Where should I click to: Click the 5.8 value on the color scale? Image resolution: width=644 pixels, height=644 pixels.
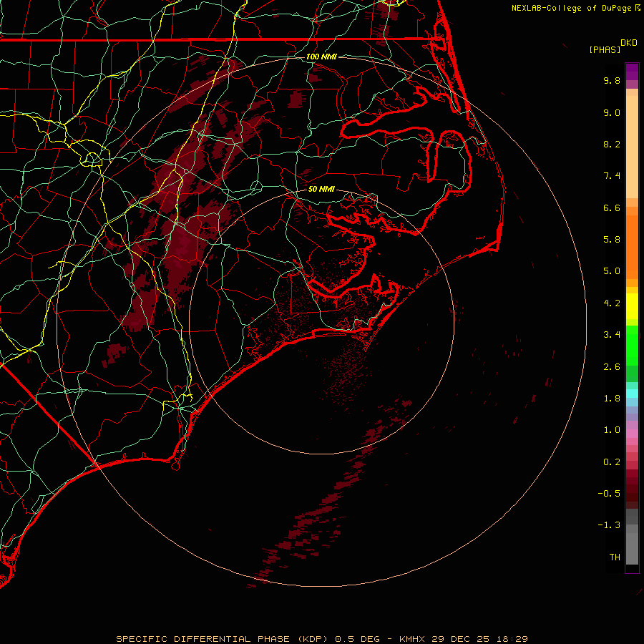coord(612,240)
